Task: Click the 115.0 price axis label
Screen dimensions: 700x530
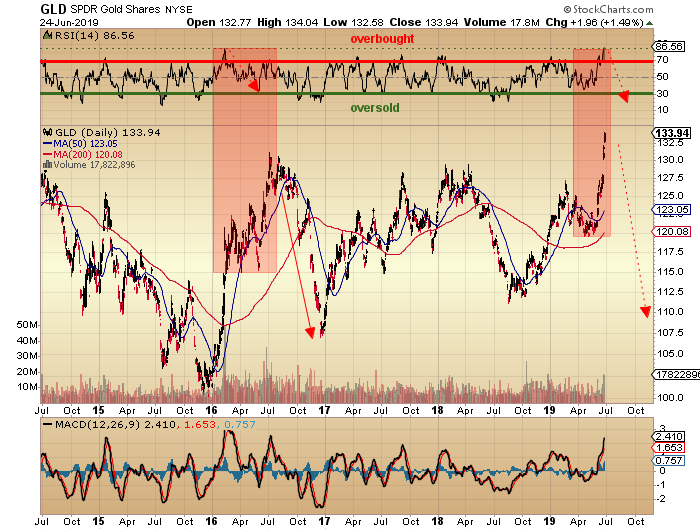Action: pyautogui.click(x=670, y=272)
